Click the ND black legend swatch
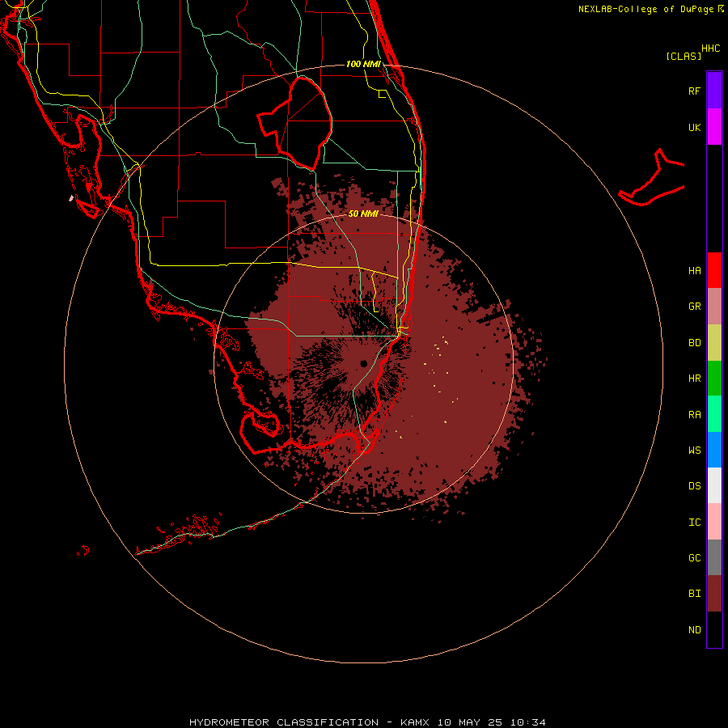Screen dimensions: 728x728 (714, 629)
